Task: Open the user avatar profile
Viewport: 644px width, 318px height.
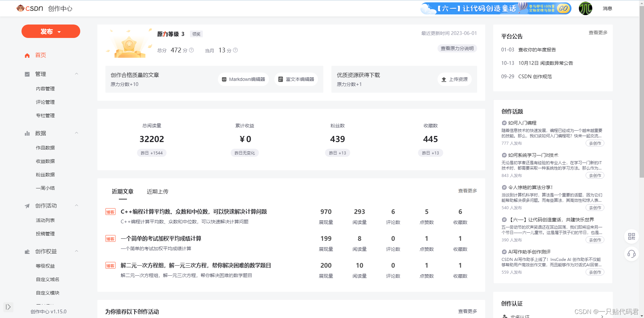Action: pos(585,8)
